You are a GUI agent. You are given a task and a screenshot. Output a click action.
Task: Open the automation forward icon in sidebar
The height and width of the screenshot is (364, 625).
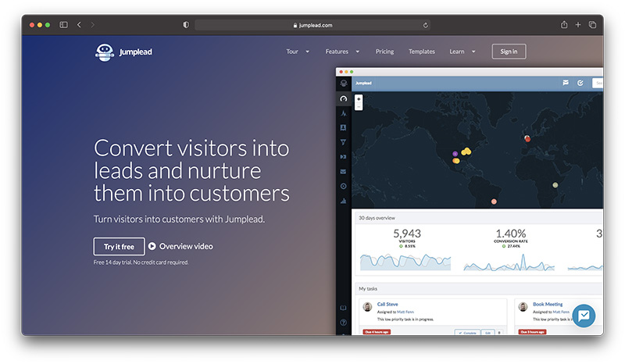point(343,157)
